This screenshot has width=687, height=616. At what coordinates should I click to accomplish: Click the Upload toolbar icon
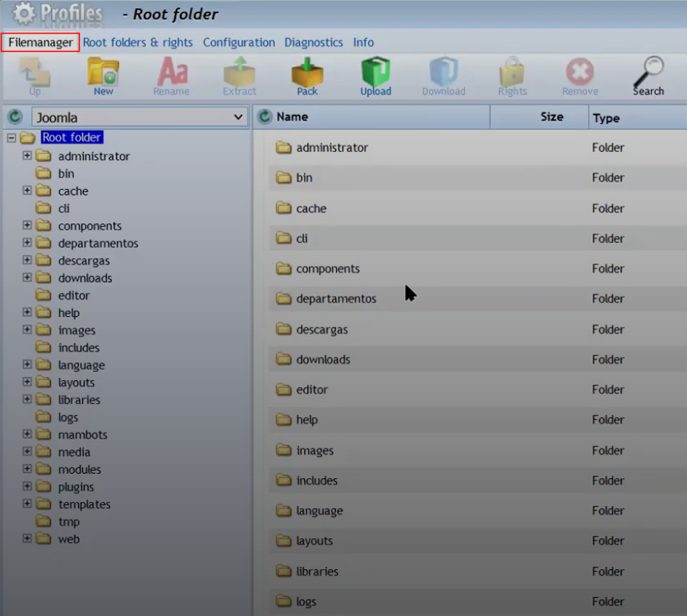[376, 75]
